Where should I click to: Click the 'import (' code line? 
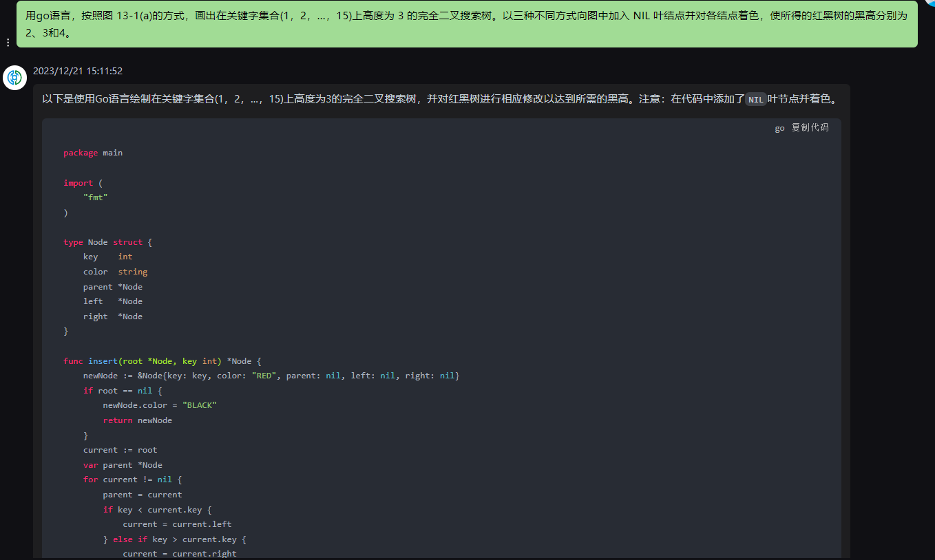[x=83, y=183]
